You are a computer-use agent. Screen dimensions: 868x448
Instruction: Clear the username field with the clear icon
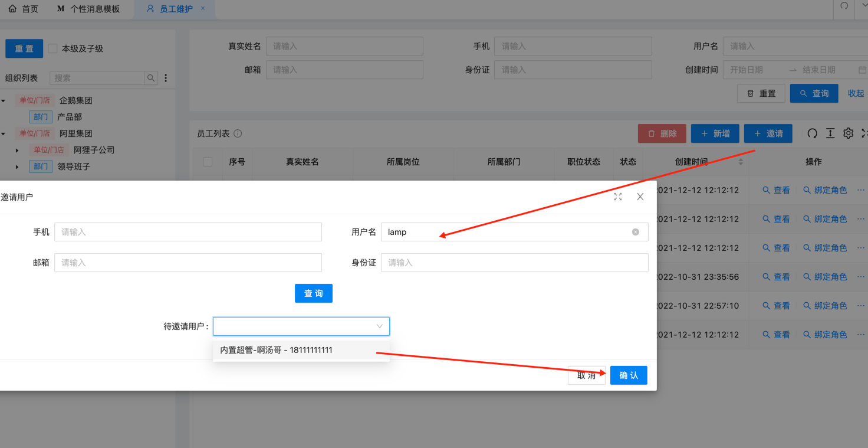[635, 232]
